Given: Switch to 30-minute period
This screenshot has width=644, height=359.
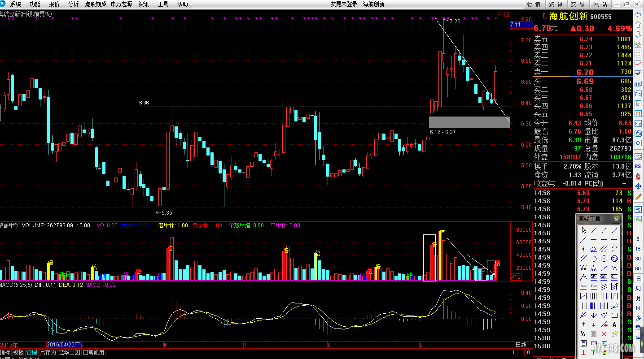Looking at the screenshot, I should (x=638, y=259).
